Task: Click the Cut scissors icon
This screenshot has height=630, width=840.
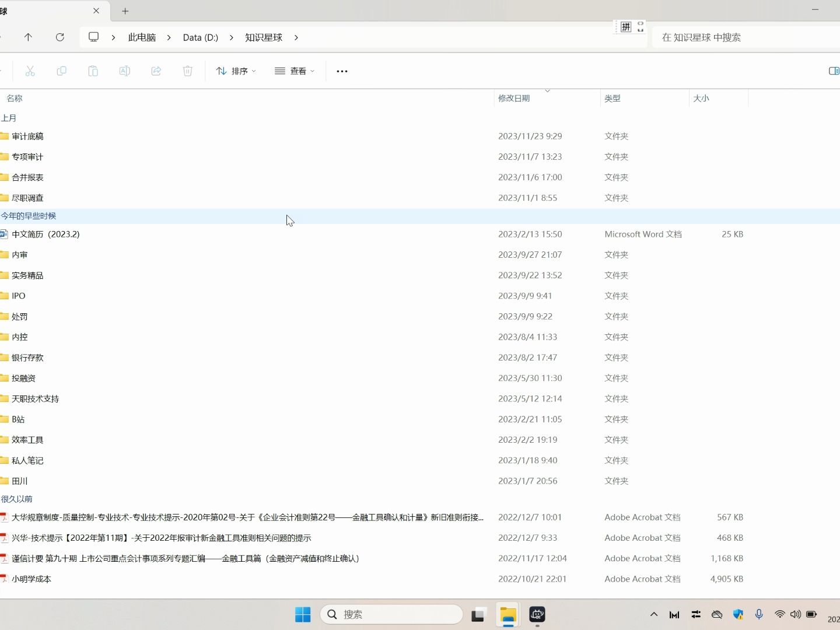Action: [30, 71]
